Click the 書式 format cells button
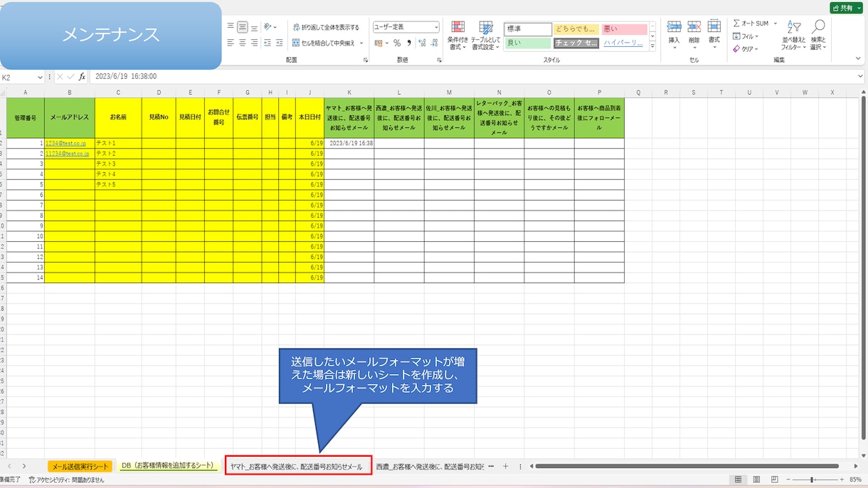This screenshot has height=488, width=868. (x=714, y=35)
